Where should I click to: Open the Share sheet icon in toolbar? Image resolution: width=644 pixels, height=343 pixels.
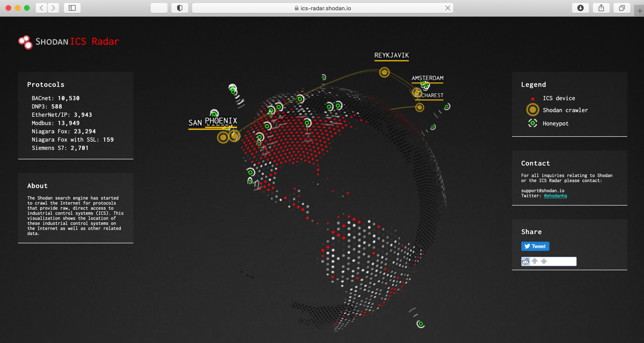[x=601, y=8]
